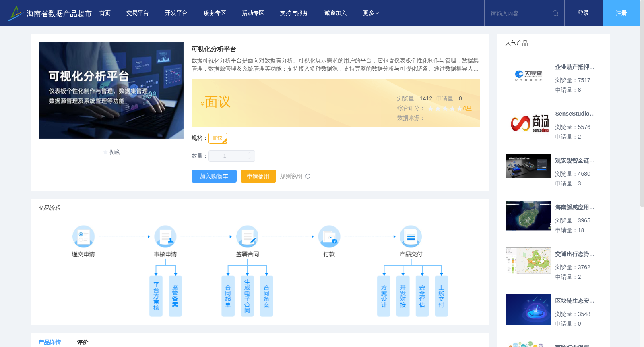
Task: Click the 监管备案 sub-step box
Action: click(175, 296)
